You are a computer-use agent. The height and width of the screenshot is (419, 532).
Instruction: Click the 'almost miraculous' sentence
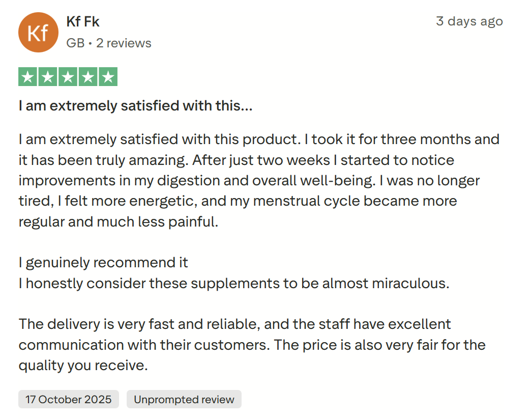[x=234, y=283]
